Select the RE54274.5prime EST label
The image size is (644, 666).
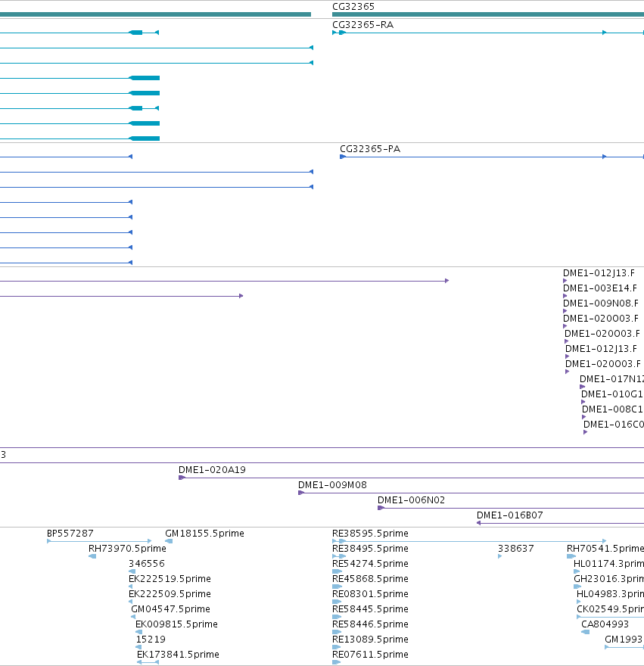370,564
